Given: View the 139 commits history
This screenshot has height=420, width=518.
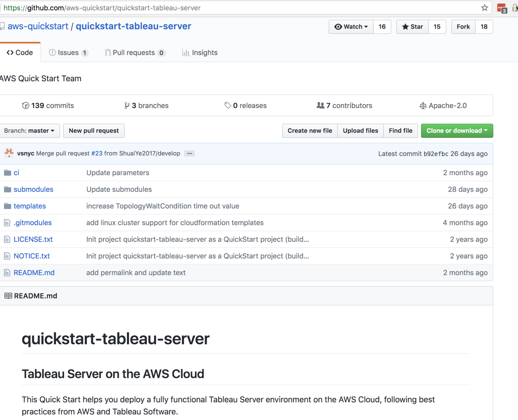Looking at the screenshot, I should (x=48, y=105).
